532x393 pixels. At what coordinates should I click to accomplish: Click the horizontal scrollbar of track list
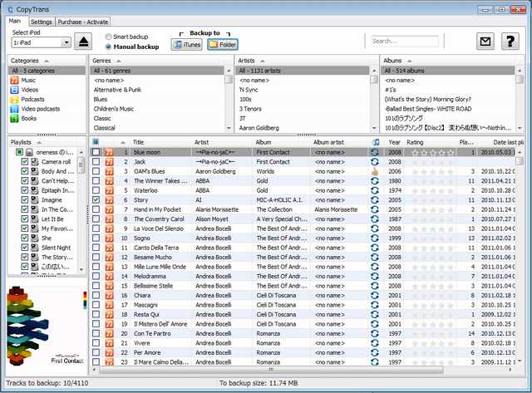[270, 370]
